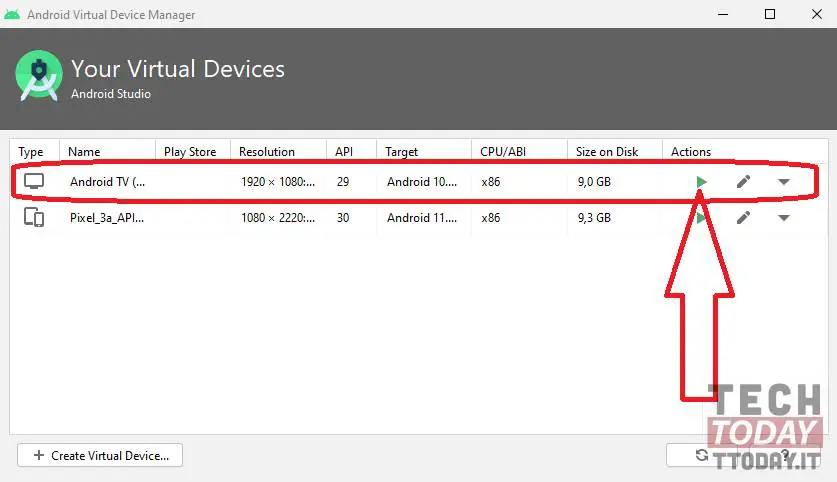
Task: Edit the Android TV device with pencil icon
Action: pos(743,182)
